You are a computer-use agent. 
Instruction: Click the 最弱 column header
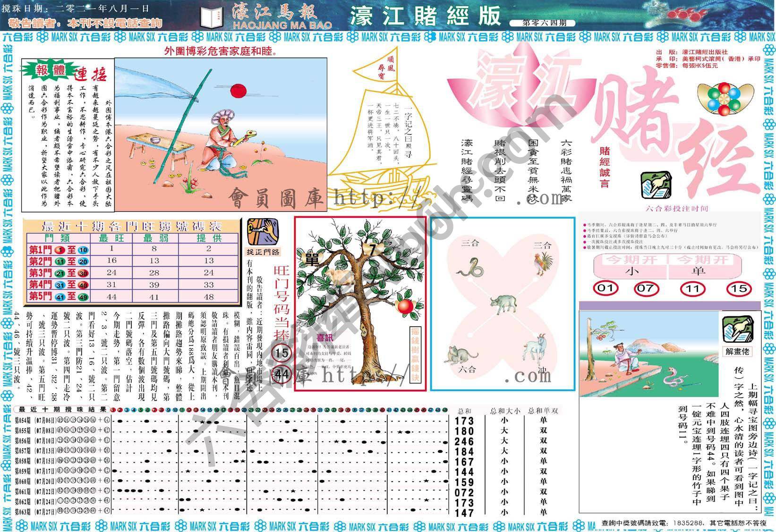tap(155, 238)
